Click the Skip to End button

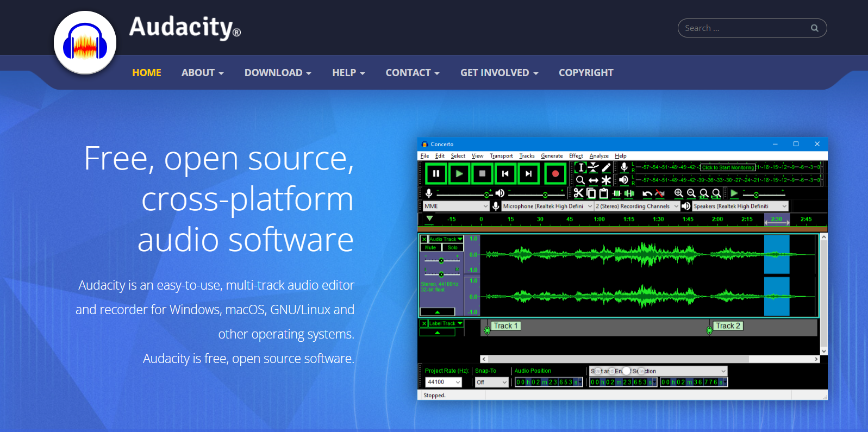(x=528, y=174)
